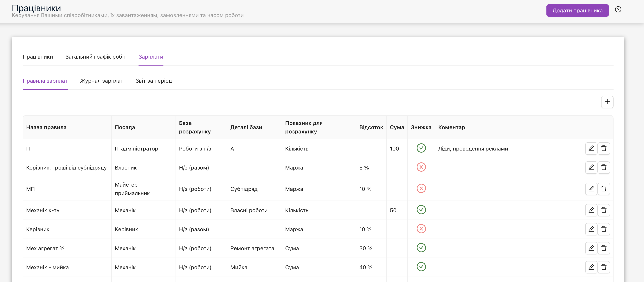The width and height of the screenshot is (644, 282).
Task: Open Загальний графік робіт tab
Action: (96, 57)
